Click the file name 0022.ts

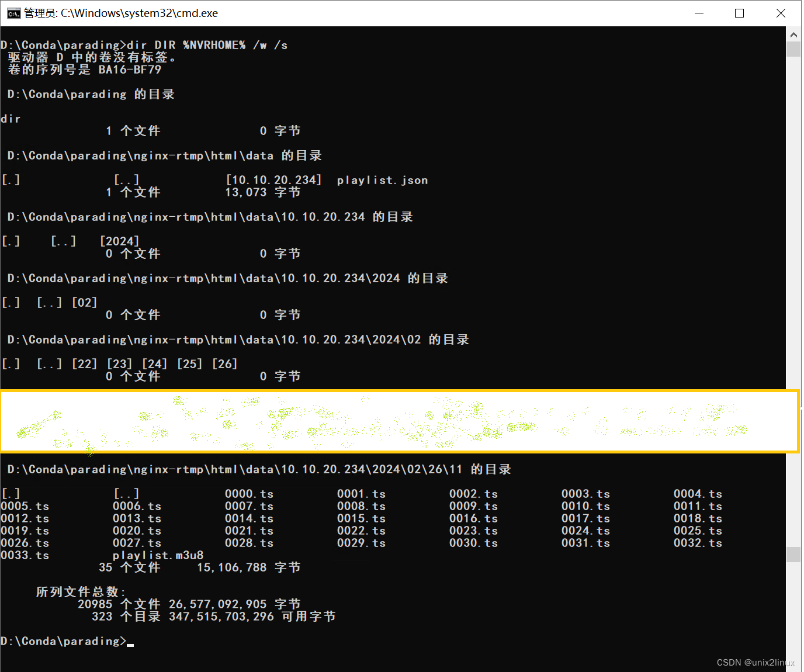(x=362, y=531)
